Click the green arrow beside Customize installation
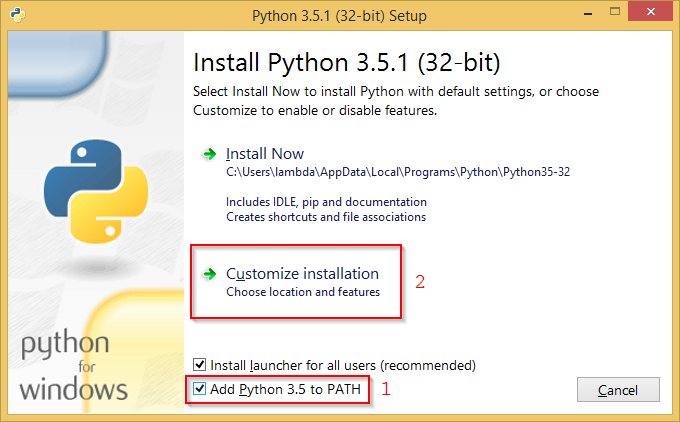Image resolution: width=680 pixels, height=422 pixels. [x=209, y=274]
